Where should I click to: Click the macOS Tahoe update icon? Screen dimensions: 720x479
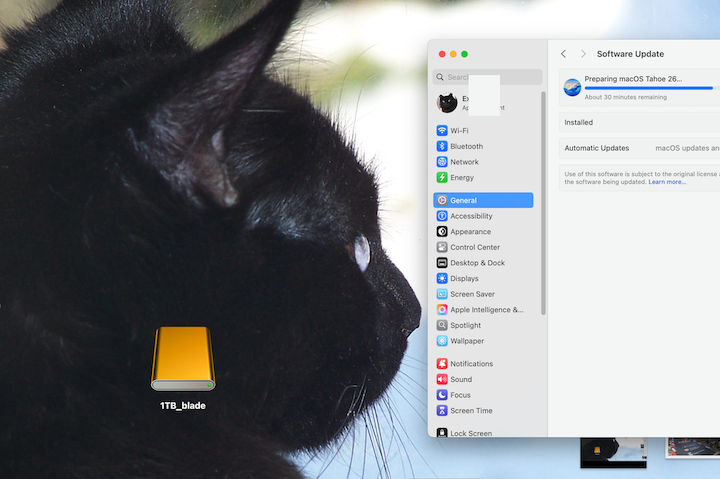tap(572, 87)
